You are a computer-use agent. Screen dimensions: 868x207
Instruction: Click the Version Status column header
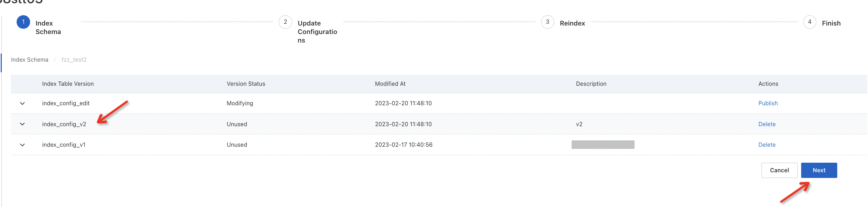click(x=246, y=84)
